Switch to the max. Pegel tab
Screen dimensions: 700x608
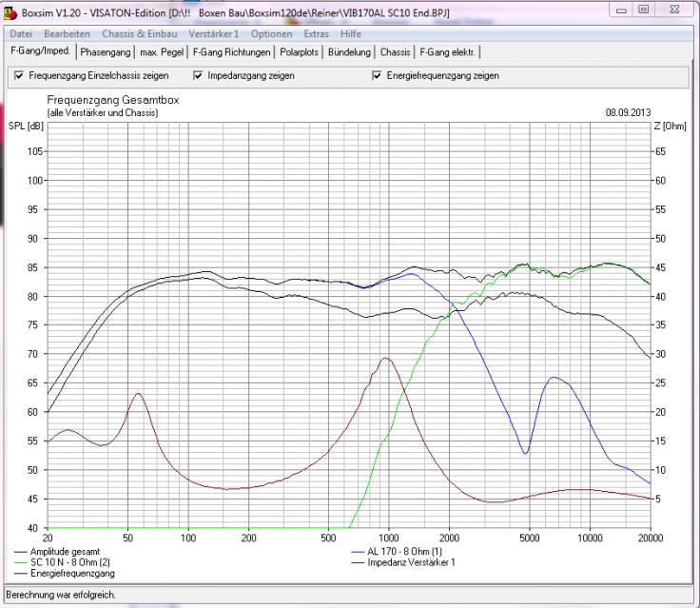coord(162,52)
